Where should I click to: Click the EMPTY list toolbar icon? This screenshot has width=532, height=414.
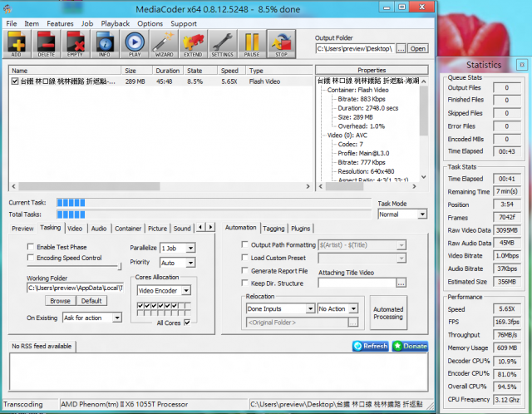coord(76,42)
